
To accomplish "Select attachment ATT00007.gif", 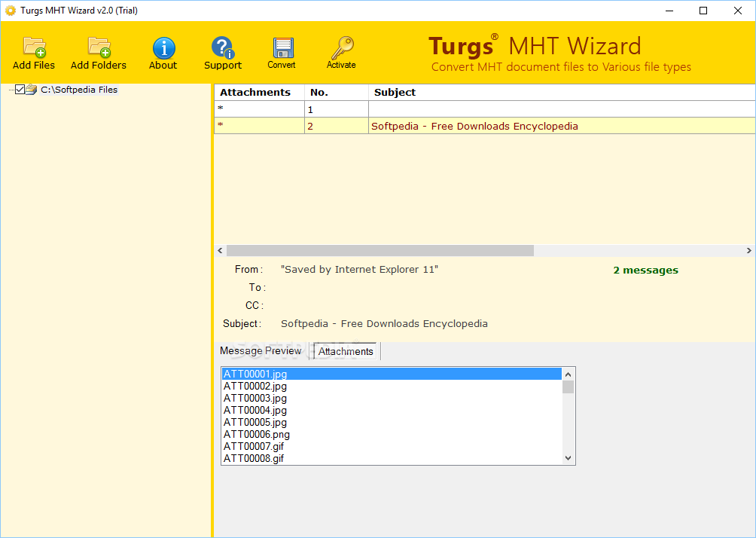I will click(392, 446).
